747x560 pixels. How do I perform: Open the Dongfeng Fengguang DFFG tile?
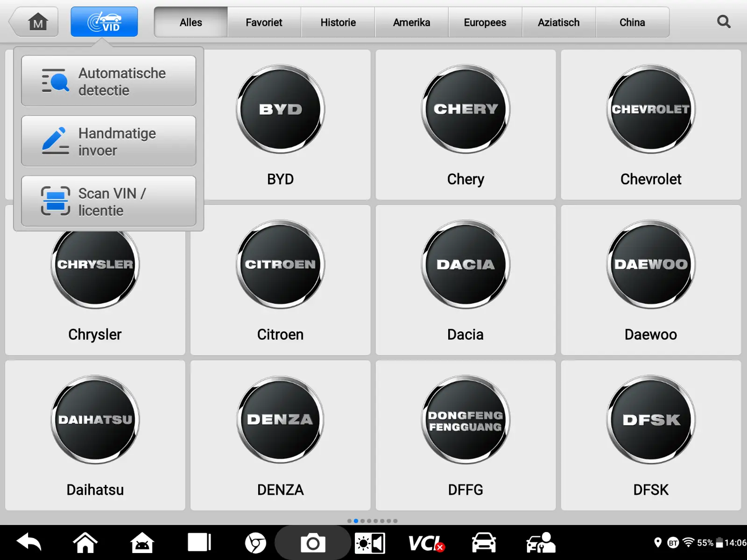pyautogui.click(x=466, y=435)
